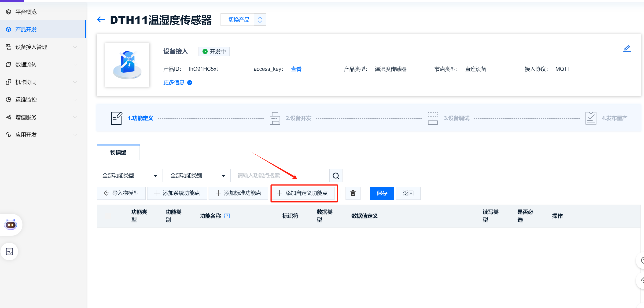Click the back arrow beside product title
Screen dimensions: 644x308
pos(101,19)
